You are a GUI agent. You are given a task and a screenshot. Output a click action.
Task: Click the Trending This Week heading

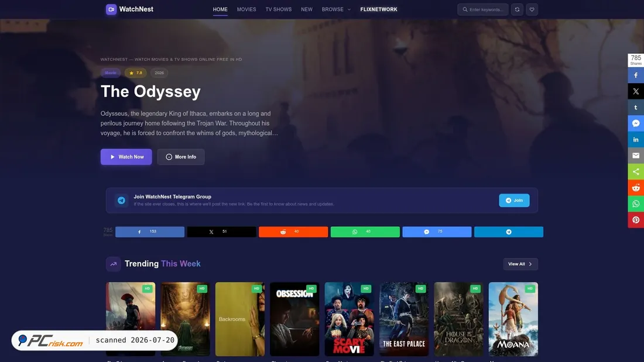163,264
